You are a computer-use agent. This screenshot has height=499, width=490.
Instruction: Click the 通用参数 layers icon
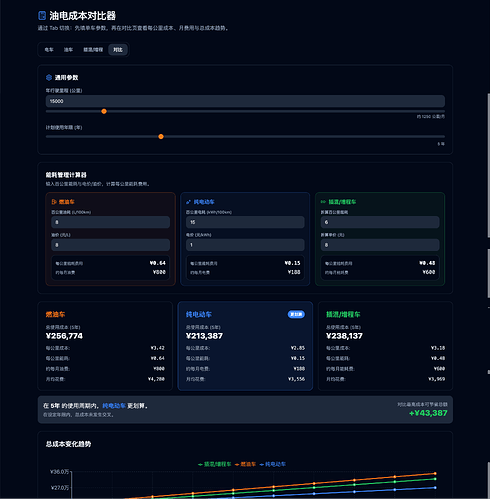point(49,78)
